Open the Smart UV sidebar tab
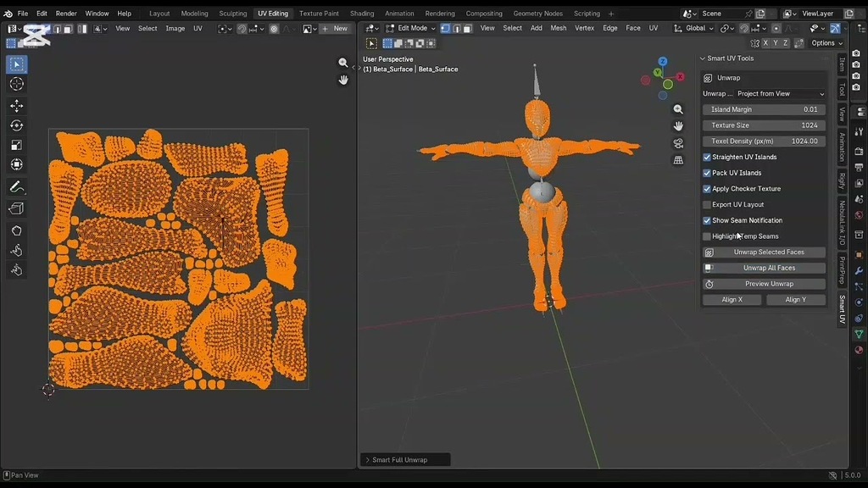 (x=842, y=310)
